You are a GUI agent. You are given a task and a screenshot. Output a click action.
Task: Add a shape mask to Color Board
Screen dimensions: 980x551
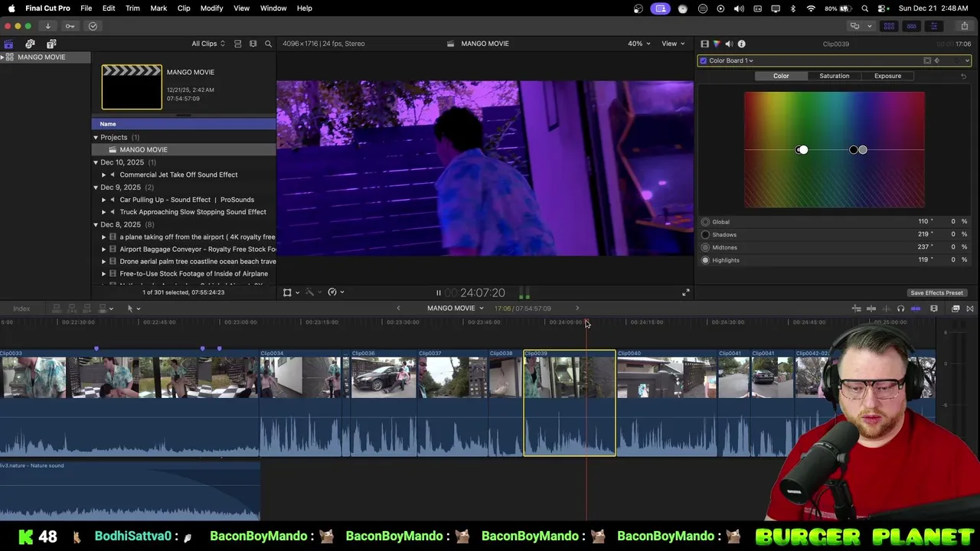(927, 60)
